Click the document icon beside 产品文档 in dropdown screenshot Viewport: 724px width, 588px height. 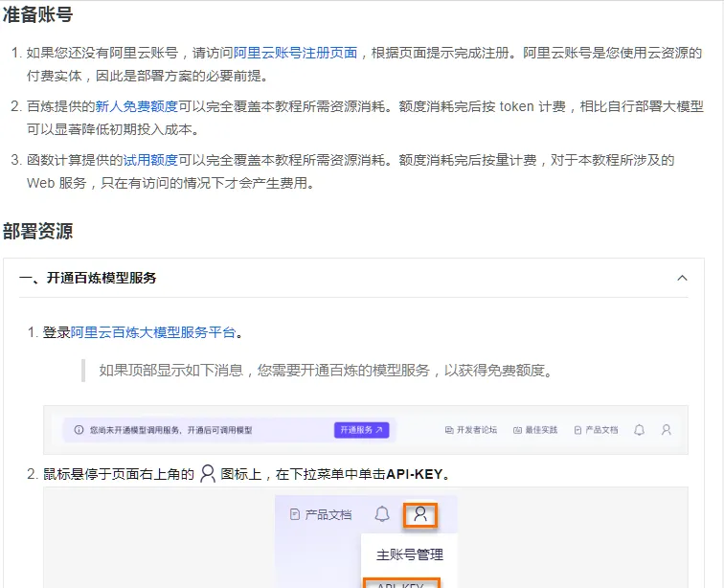(295, 514)
